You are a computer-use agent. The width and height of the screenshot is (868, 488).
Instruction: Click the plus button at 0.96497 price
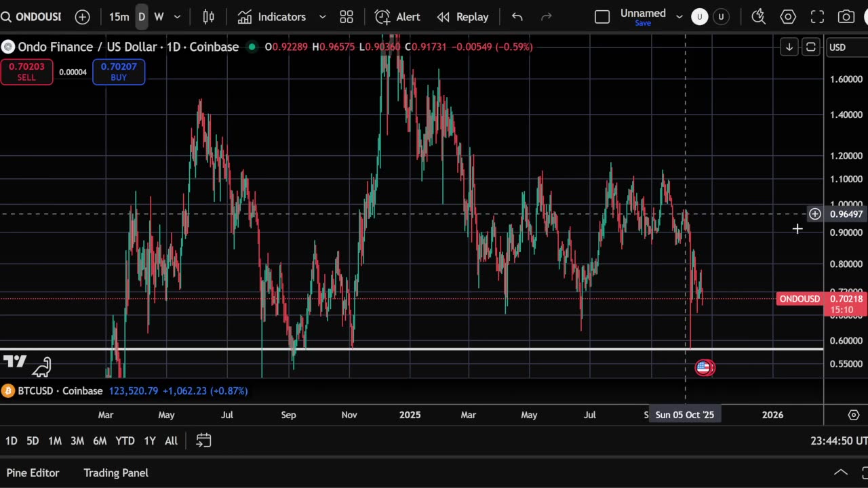click(x=815, y=214)
